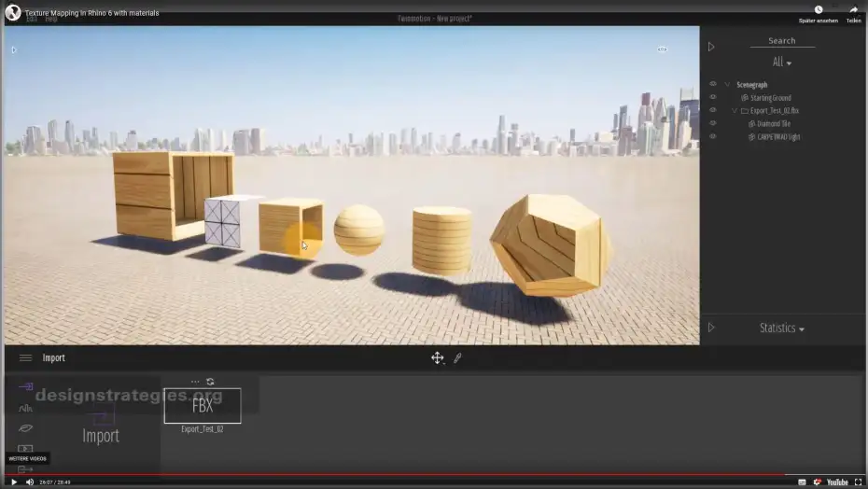Expand the Statistics panel arrow

coord(711,328)
